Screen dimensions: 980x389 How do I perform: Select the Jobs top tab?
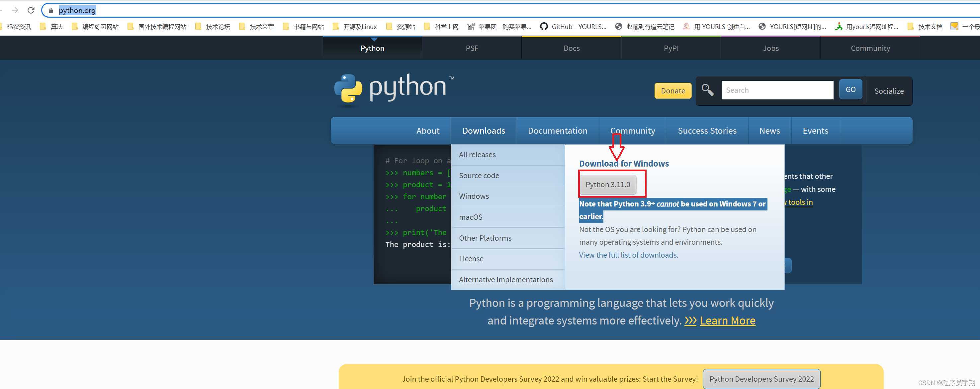pyautogui.click(x=771, y=48)
